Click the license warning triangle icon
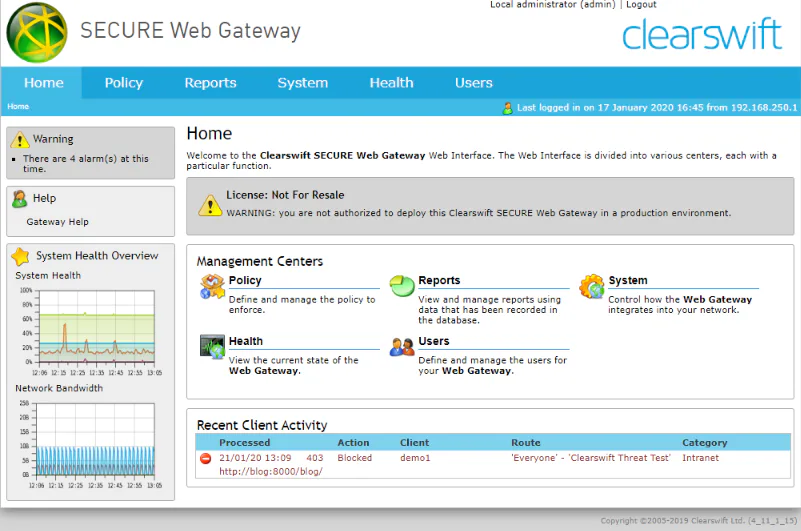 (210, 205)
